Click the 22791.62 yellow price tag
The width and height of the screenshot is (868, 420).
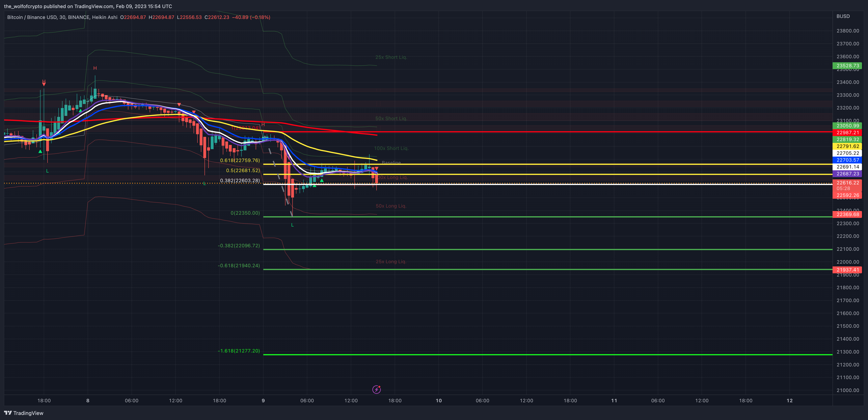coord(847,146)
